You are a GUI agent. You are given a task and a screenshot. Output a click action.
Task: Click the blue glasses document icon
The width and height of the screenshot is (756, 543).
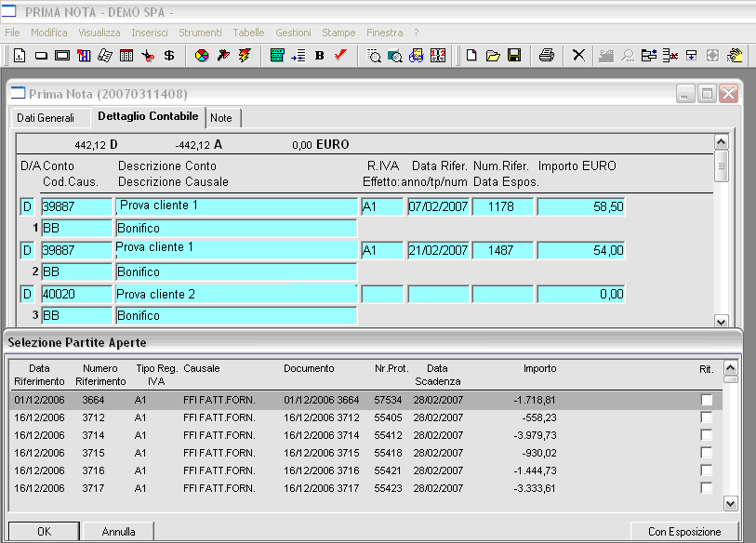coord(416,56)
